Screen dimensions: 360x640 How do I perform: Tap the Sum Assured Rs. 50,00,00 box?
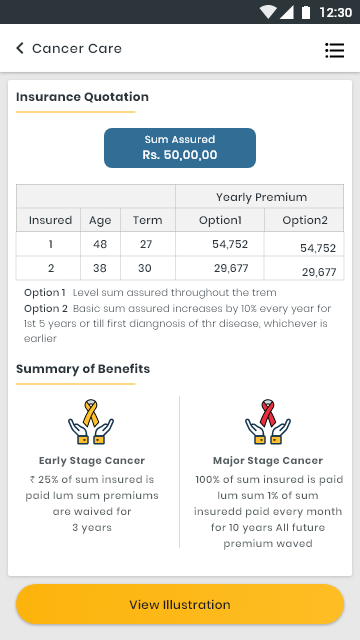click(180, 148)
